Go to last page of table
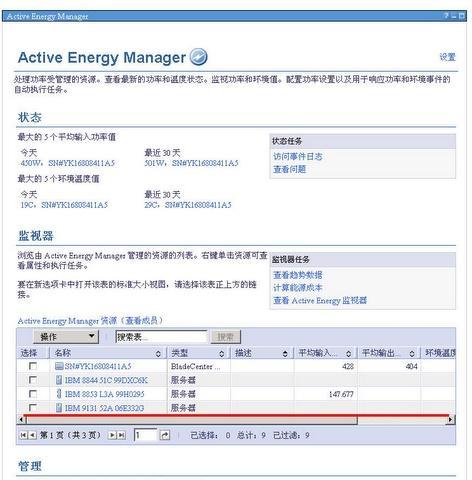The height and width of the screenshot is (480, 472). [x=122, y=435]
